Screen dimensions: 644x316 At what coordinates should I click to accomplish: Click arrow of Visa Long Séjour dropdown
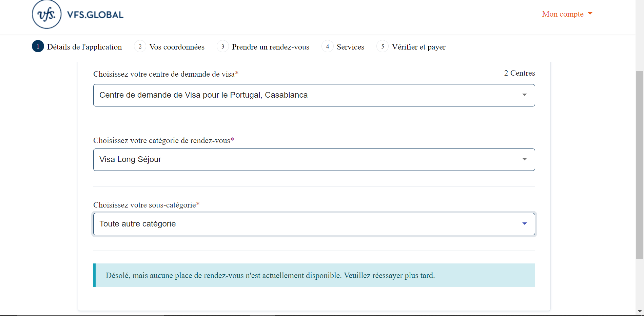click(x=525, y=159)
